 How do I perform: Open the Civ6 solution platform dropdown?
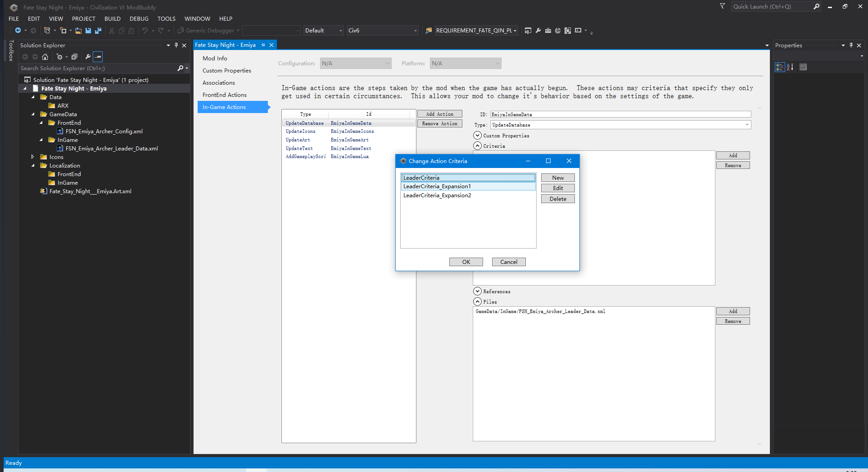click(383, 31)
